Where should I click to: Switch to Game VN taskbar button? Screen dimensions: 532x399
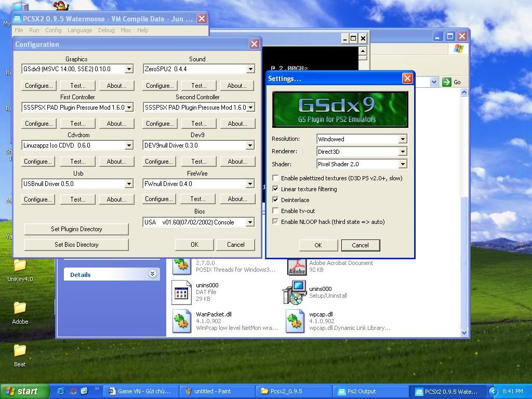point(140,391)
